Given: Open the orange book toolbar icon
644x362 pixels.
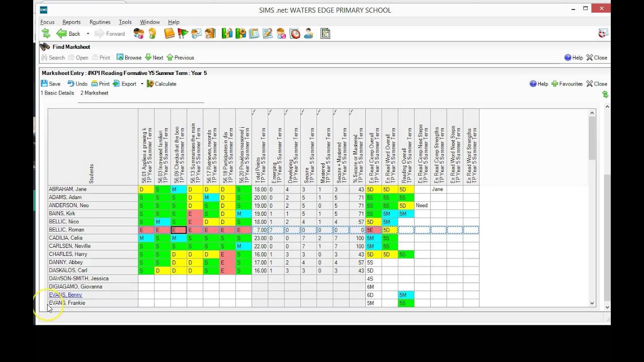Looking at the screenshot, I should point(170,34).
